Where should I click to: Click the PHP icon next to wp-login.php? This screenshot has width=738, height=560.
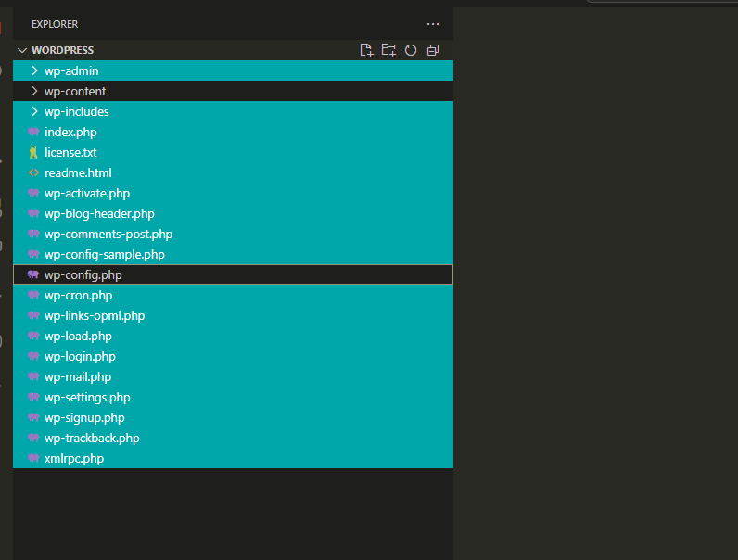(x=33, y=356)
